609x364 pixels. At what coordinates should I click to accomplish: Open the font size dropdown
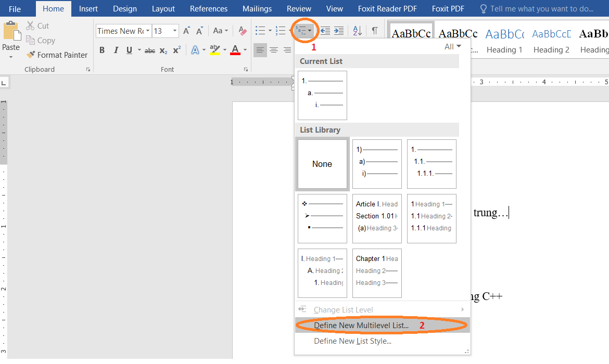pyautogui.click(x=175, y=31)
